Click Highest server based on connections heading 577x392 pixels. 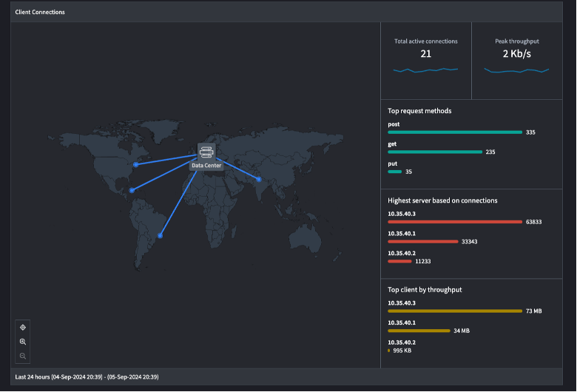click(x=442, y=200)
